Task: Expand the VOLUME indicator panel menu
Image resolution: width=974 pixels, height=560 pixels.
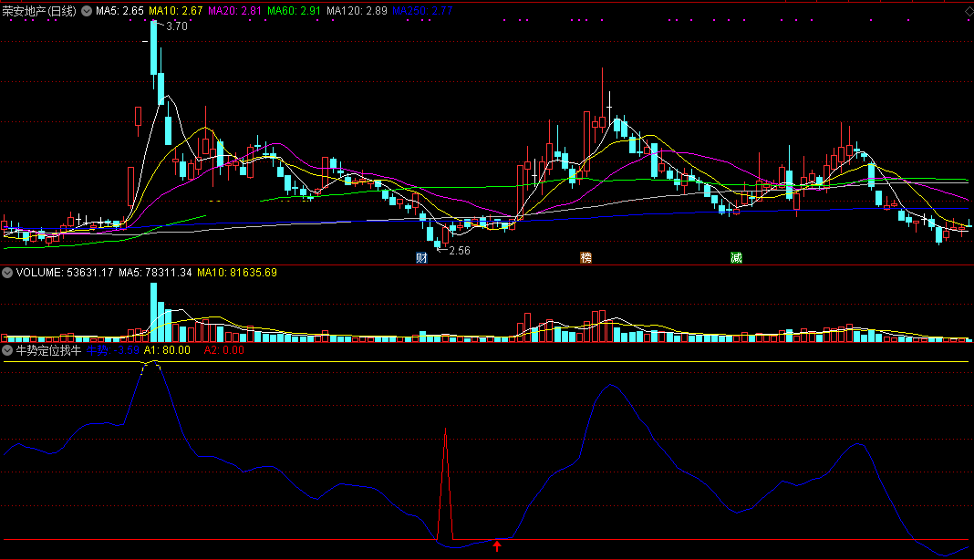Action: point(7,273)
